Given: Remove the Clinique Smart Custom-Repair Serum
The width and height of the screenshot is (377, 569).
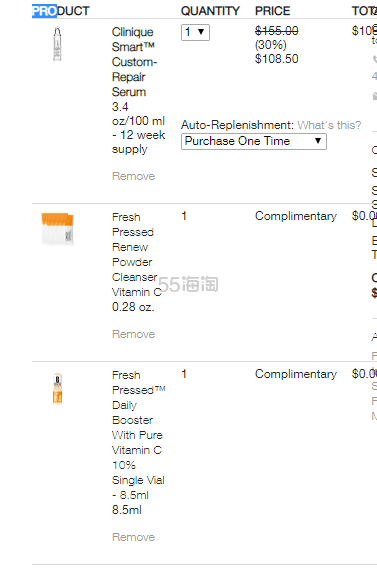Looking at the screenshot, I should click(x=134, y=176).
